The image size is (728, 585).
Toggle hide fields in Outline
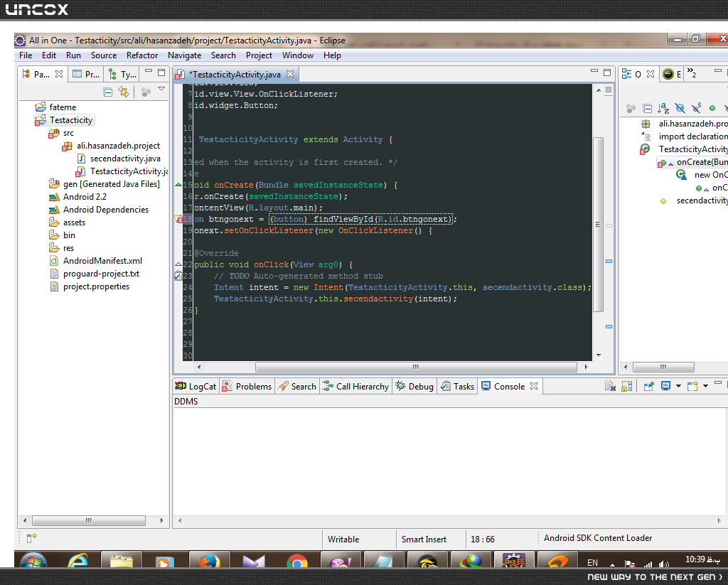click(680, 108)
